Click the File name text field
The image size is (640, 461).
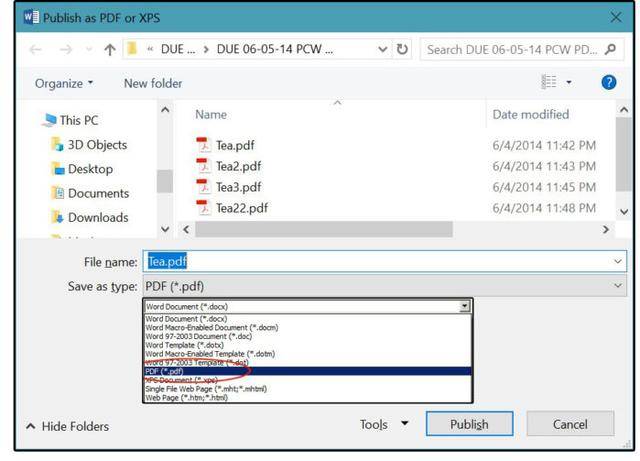tap(380, 261)
